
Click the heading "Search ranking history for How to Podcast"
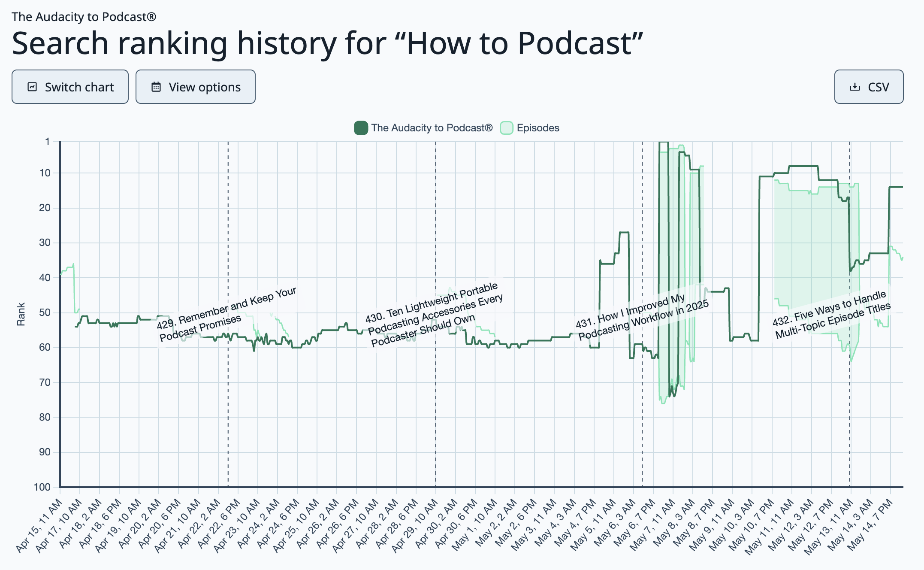[328, 43]
